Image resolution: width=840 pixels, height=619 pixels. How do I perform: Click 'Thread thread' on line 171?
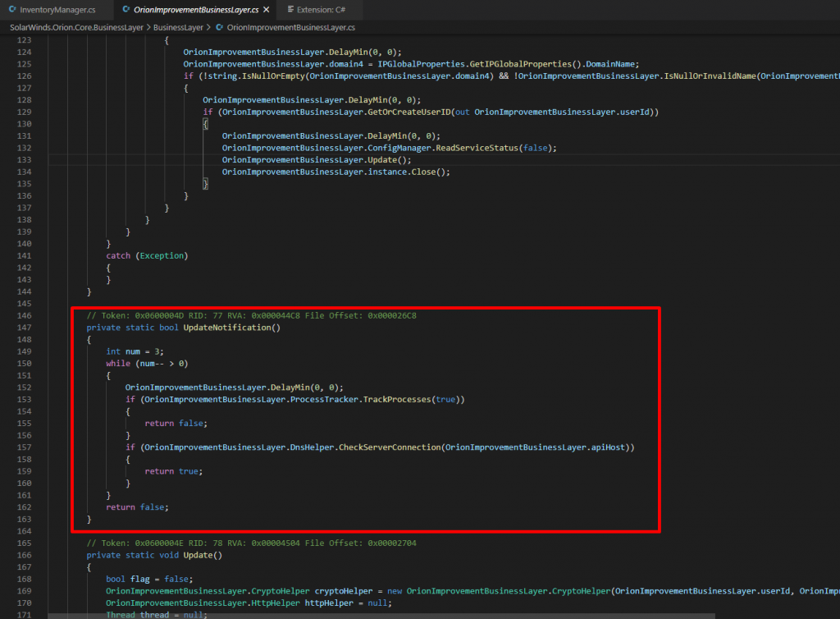click(x=137, y=615)
